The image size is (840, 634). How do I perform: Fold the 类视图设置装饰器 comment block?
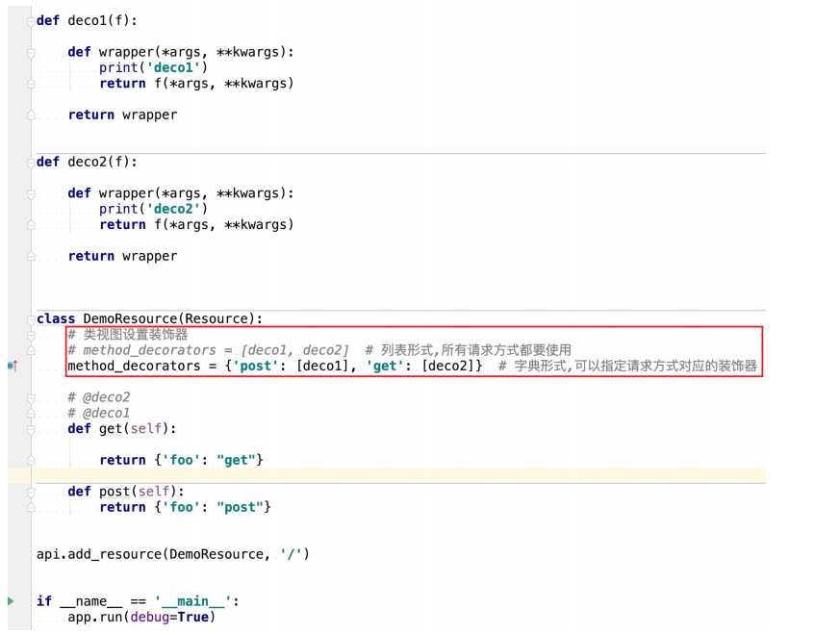point(31,335)
